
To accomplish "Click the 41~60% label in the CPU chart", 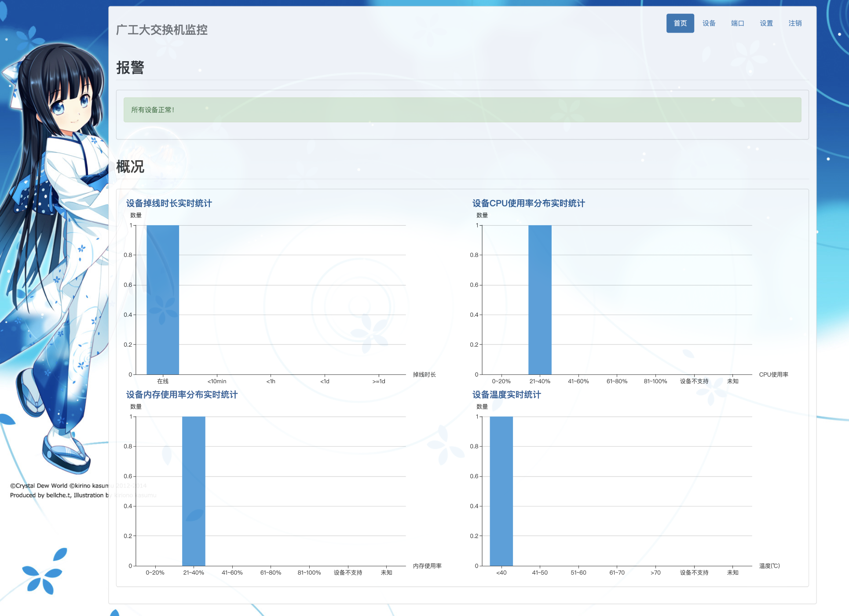I will [x=578, y=381].
